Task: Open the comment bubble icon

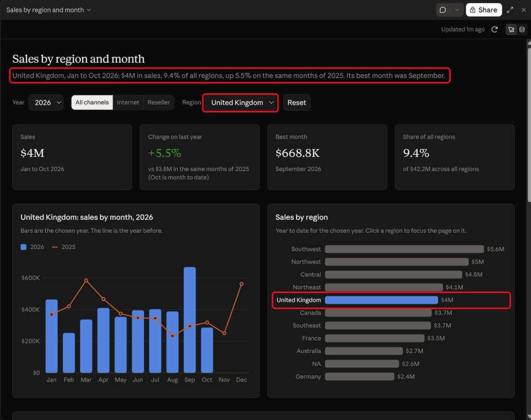Action: 443,10
